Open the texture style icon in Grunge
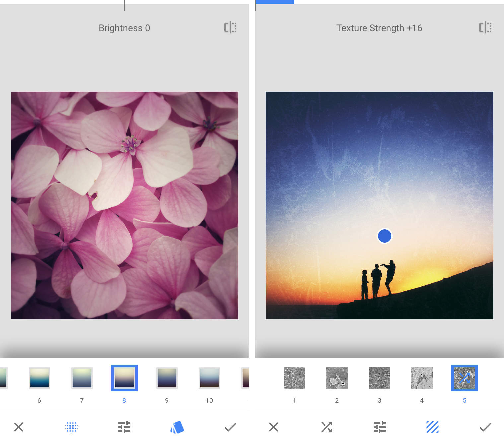The height and width of the screenshot is (443, 504). (432, 427)
